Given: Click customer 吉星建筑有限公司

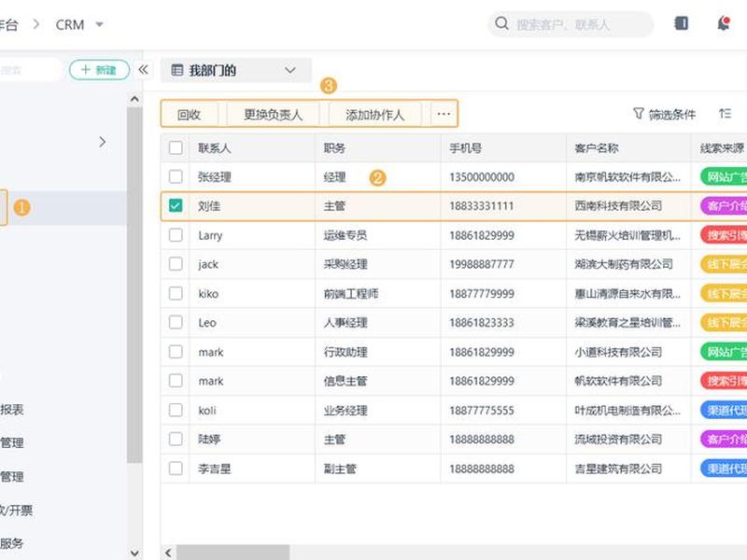Looking at the screenshot, I should (618, 469).
